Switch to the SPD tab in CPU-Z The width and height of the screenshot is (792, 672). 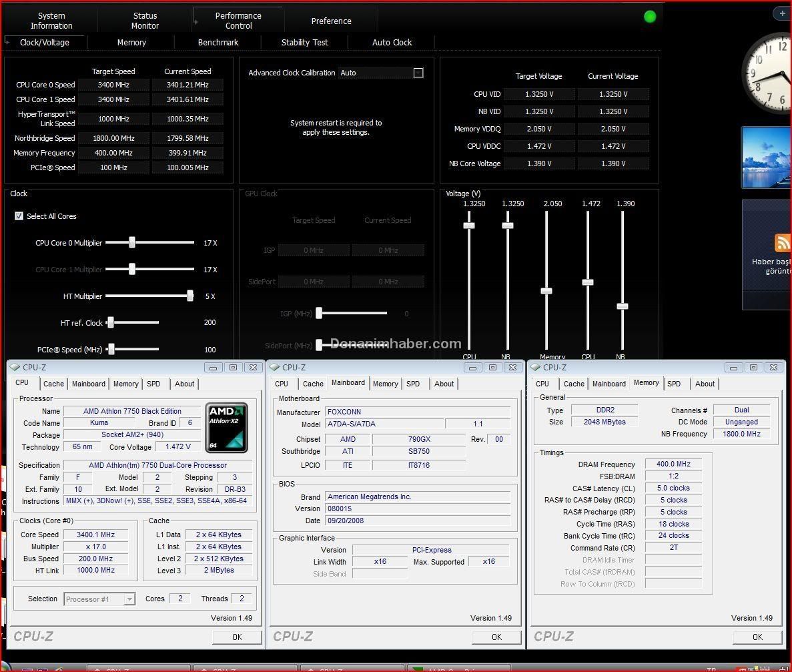pos(153,384)
